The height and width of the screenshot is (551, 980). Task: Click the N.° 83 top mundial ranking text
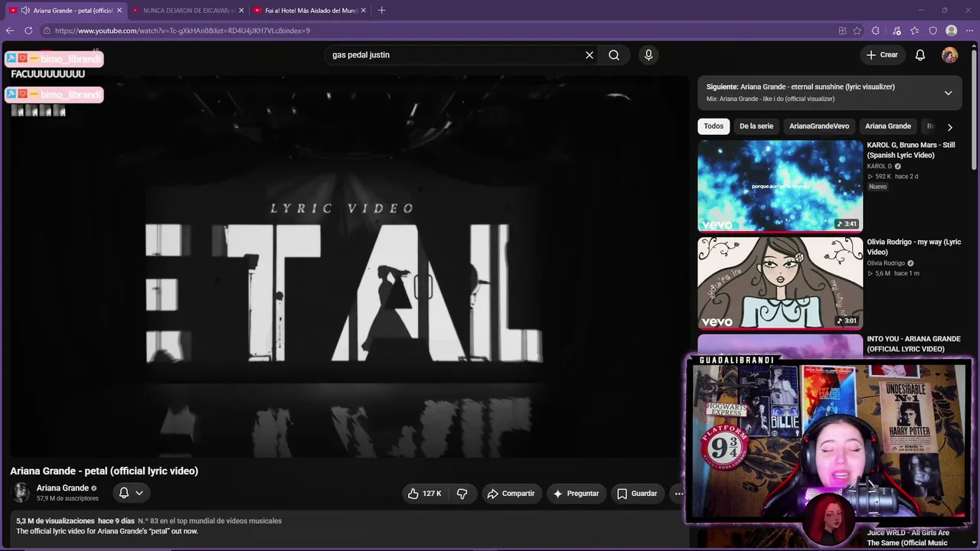(x=210, y=521)
